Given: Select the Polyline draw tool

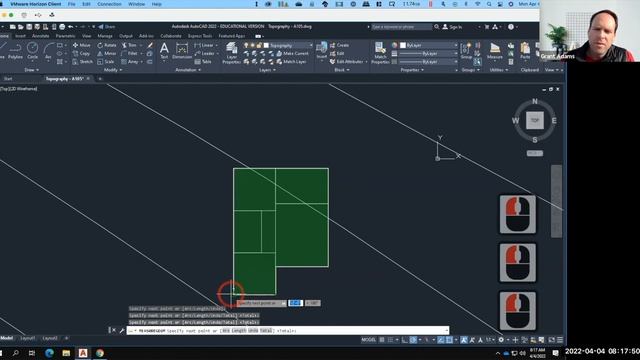Looking at the screenshot, I should [x=15, y=51].
